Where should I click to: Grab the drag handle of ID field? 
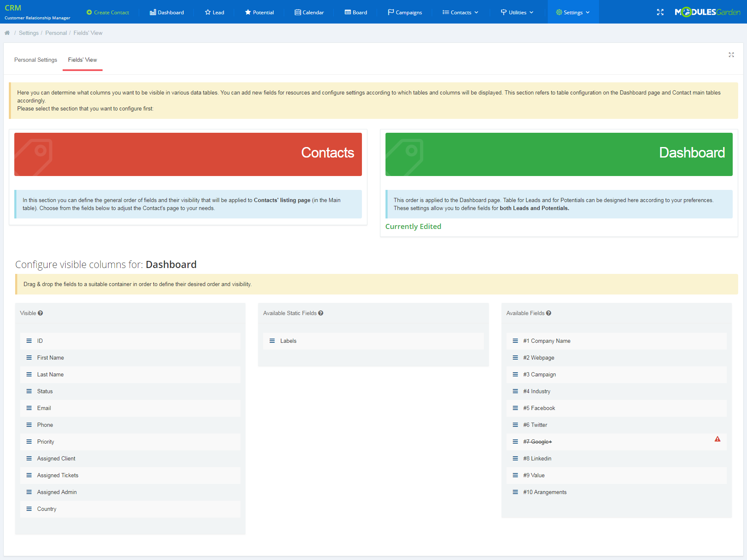pos(29,341)
